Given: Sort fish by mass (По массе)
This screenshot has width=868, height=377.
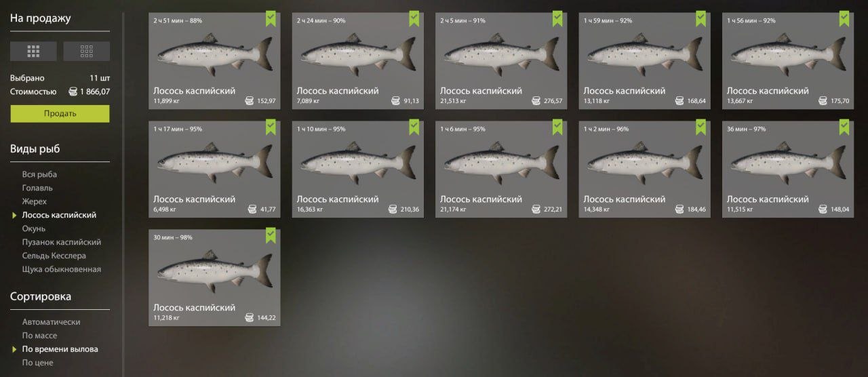Looking at the screenshot, I should point(39,336).
